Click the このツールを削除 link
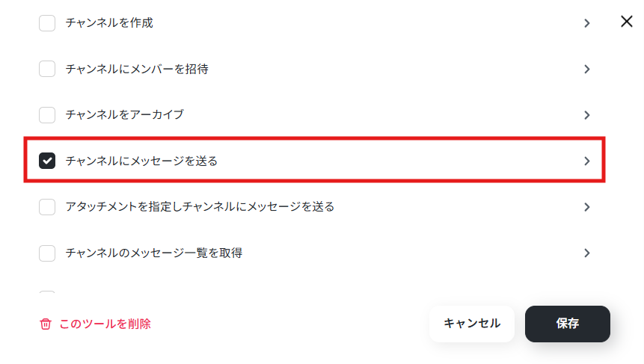This screenshot has width=644, height=364. [105, 324]
